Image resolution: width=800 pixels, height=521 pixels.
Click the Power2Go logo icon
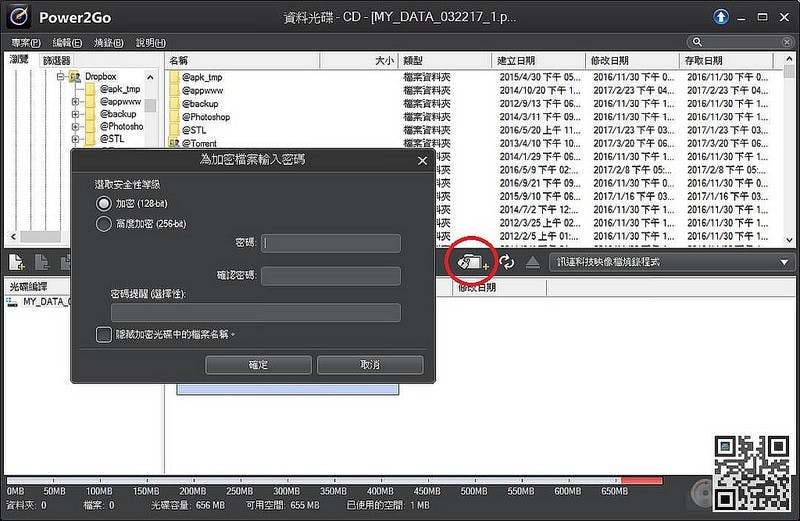[x=19, y=17]
